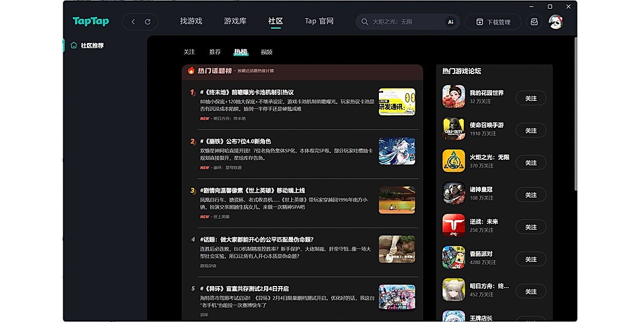Viewport: 644px width, 322px height.
Task: Follow the 逆战:未来 forum
Action: pos(530,226)
